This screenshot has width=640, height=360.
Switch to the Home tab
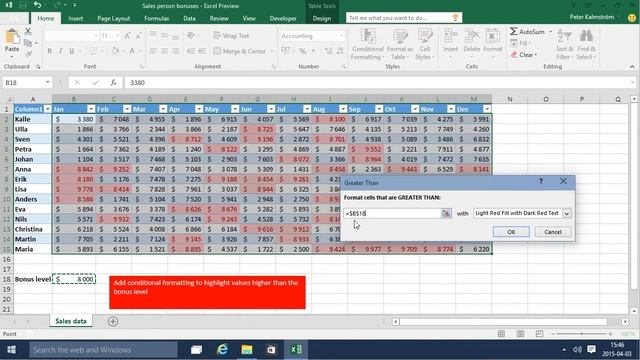45,18
